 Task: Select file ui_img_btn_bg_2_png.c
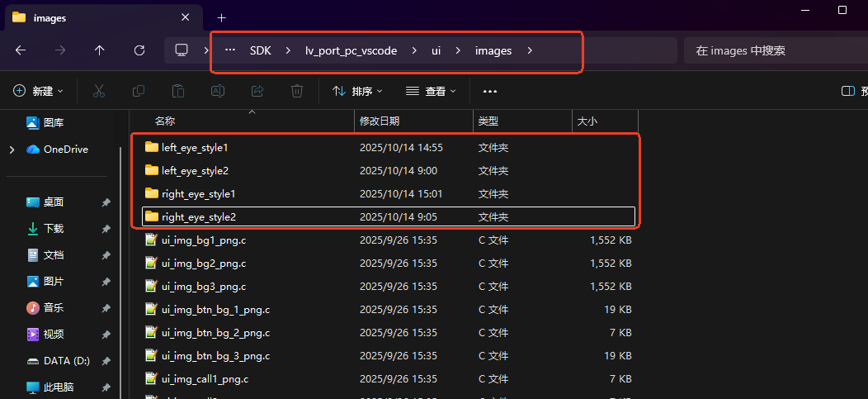[x=388, y=332]
